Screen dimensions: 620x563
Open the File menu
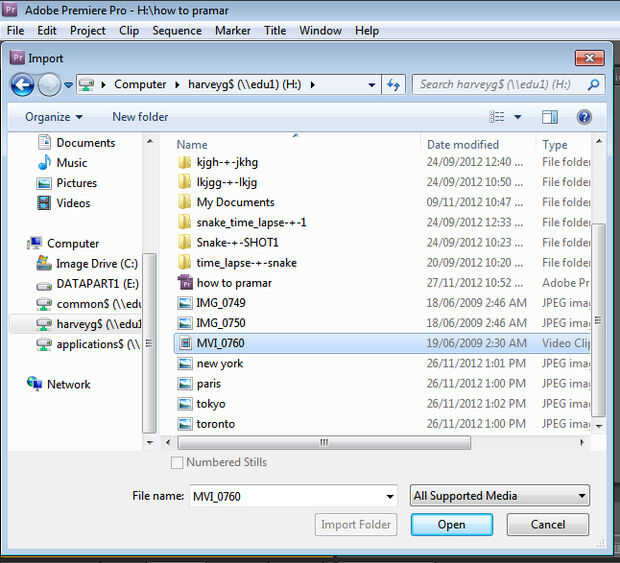15,30
